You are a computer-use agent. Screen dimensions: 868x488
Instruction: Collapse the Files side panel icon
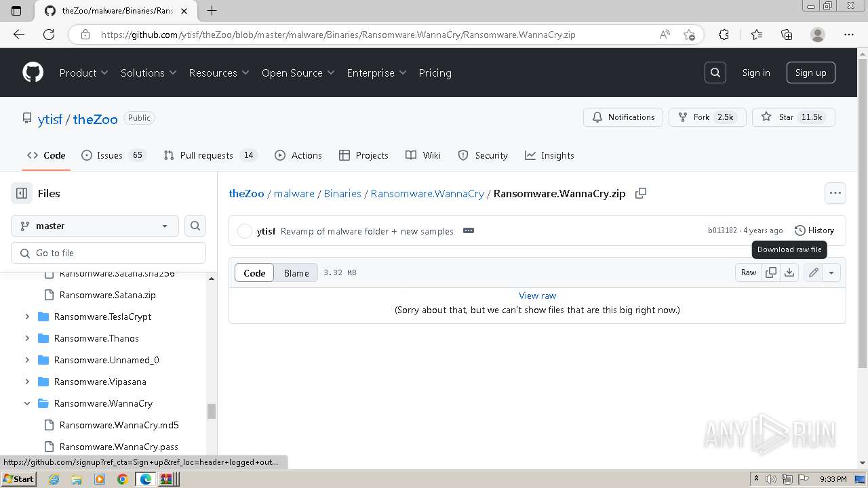tap(22, 193)
